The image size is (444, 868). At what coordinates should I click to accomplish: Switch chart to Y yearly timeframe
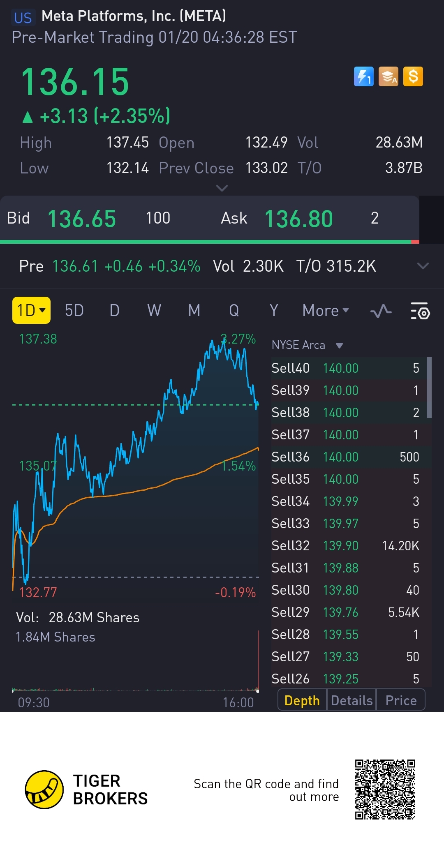pyautogui.click(x=274, y=311)
